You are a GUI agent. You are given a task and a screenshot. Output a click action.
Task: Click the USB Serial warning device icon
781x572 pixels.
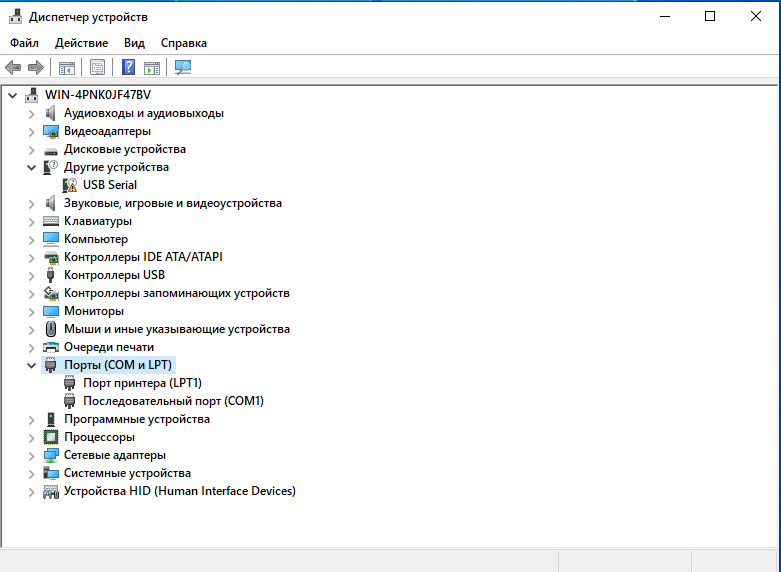coord(71,185)
